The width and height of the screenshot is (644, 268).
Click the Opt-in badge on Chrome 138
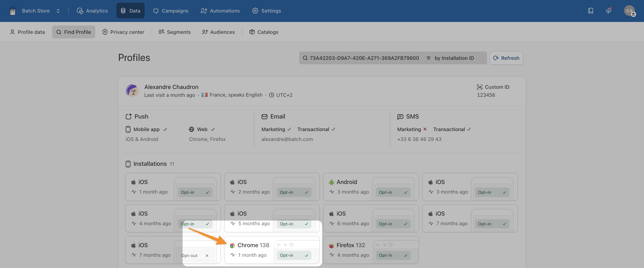(294, 255)
